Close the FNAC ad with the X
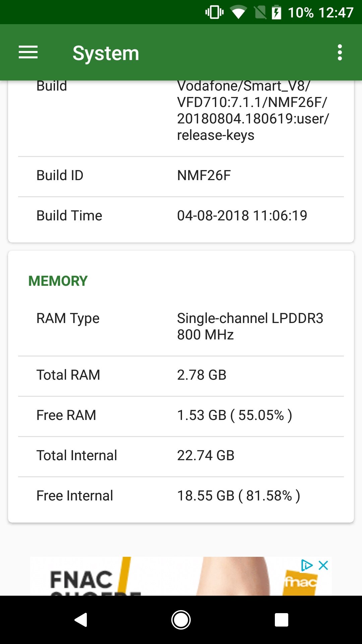Screen dimensions: 362x644 tap(323, 566)
